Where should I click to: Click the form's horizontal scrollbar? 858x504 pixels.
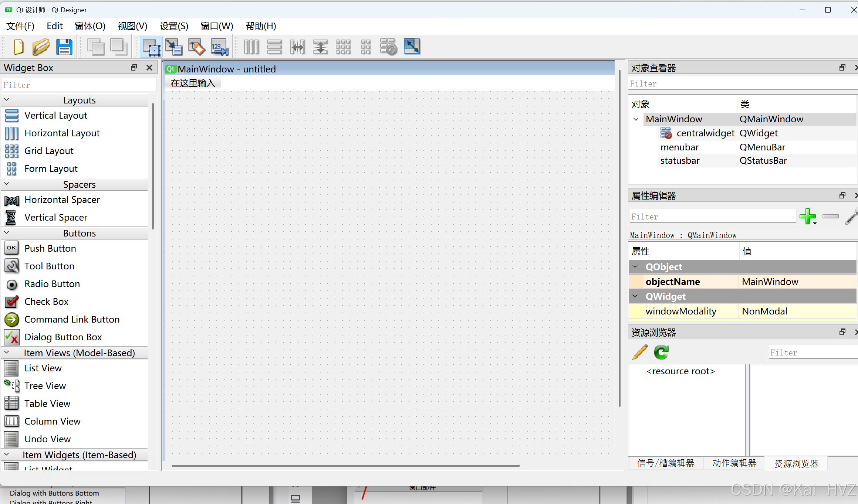(345, 466)
